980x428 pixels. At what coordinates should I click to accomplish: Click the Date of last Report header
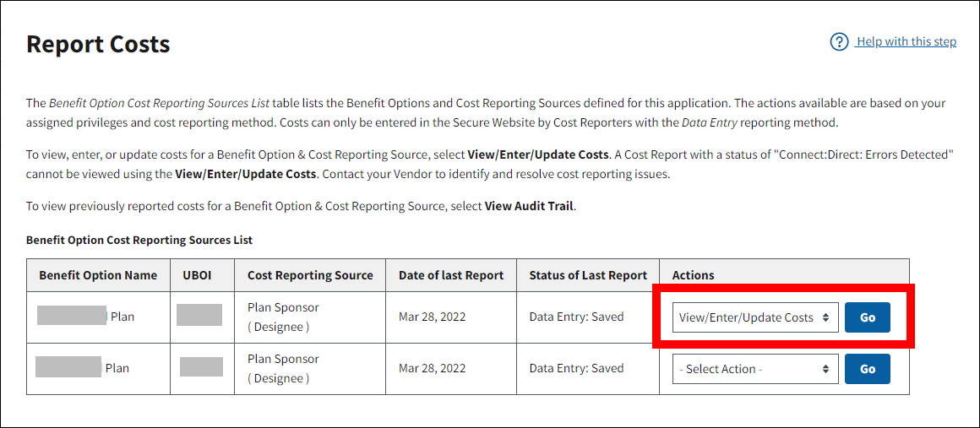(451, 275)
